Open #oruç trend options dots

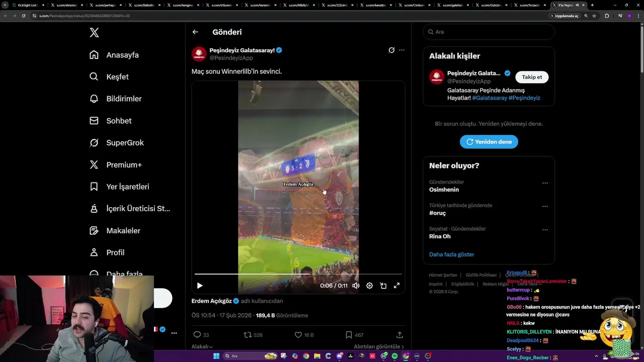pyautogui.click(x=545, y=207)
